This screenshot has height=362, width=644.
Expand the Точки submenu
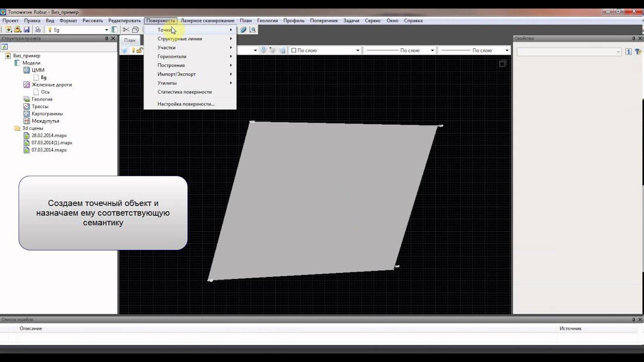click(190, 30)
